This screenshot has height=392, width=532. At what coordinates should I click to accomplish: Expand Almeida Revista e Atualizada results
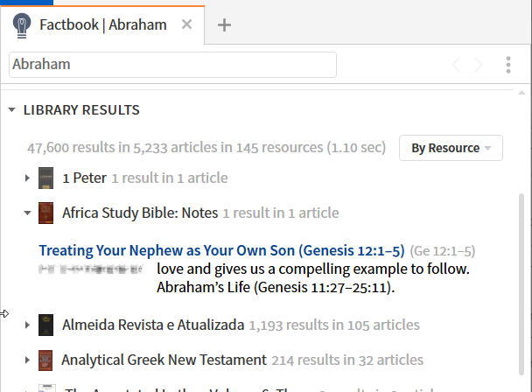[x=27, y=325]
